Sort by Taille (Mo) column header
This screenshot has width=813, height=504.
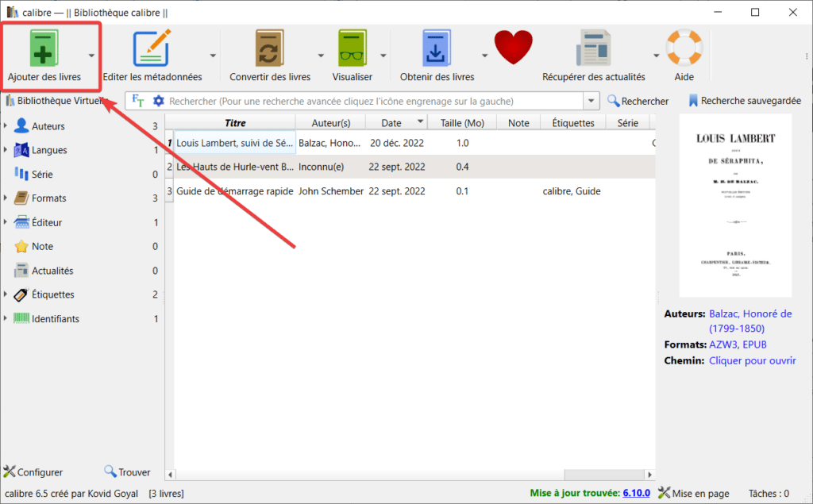pyautogui.click(x=462, y=123)
